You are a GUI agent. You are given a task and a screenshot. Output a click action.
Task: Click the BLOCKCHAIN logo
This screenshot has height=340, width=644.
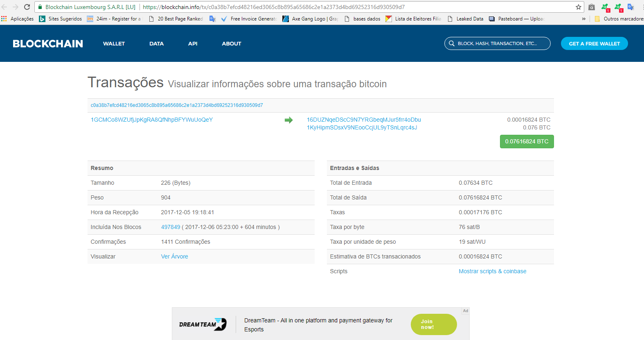coord(48,43)
